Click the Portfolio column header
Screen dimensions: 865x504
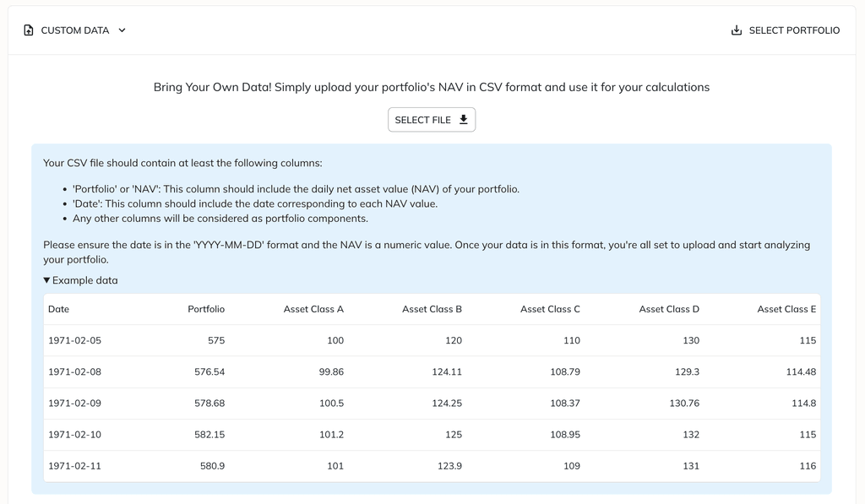click(x=206, y=309)
